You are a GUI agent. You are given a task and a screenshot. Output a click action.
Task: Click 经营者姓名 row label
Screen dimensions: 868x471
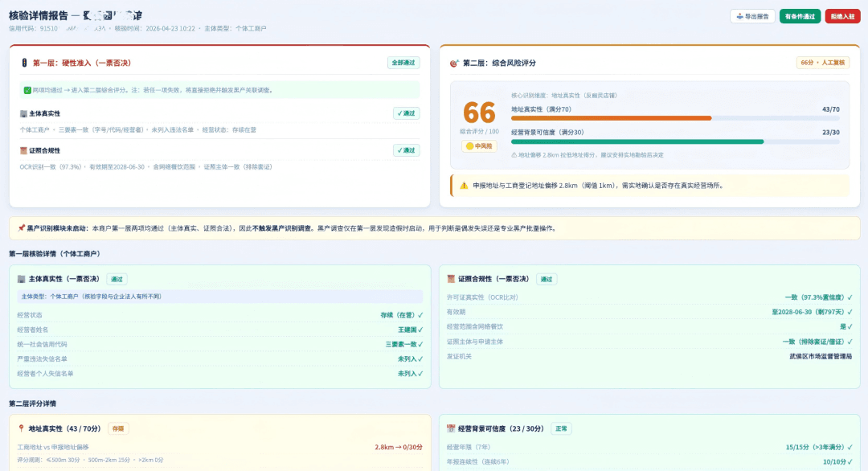coord(33,330)
